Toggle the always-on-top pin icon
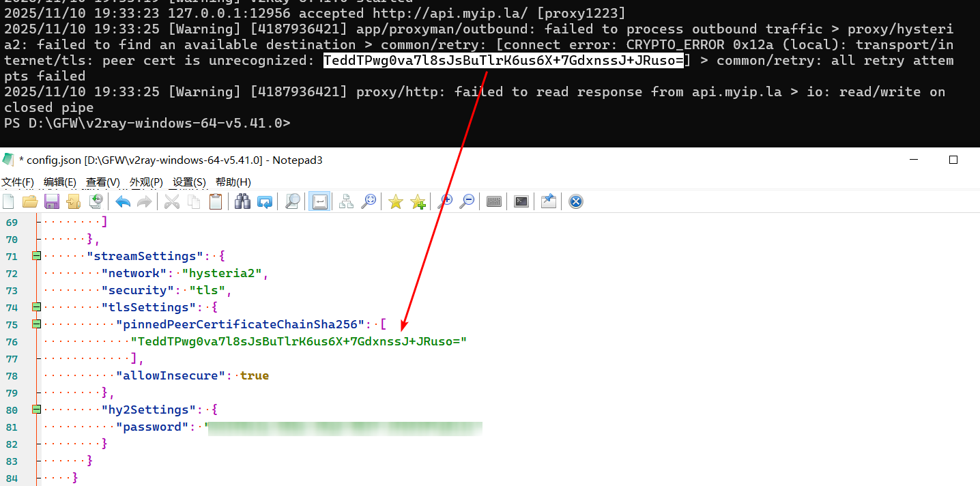The height and width of the screenshot is (486, 980). 548,201
